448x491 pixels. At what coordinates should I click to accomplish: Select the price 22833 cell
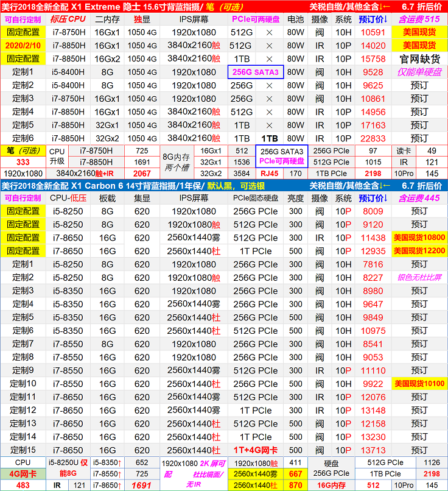pyautogui.click(x=373, y=139)
